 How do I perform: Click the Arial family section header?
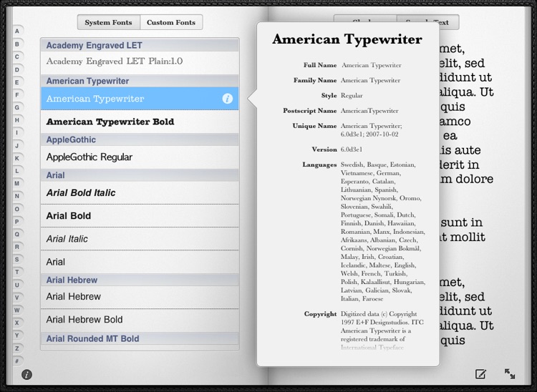(140, 175)
